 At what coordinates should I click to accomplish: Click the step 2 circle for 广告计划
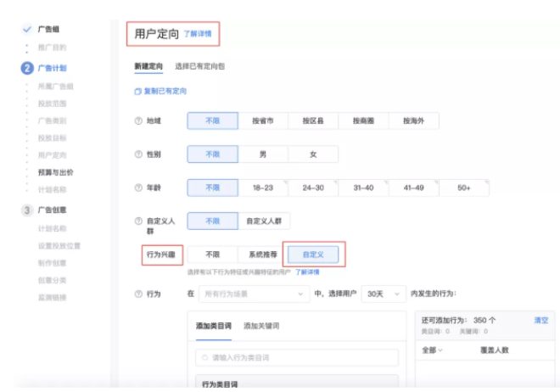point(27,68)
